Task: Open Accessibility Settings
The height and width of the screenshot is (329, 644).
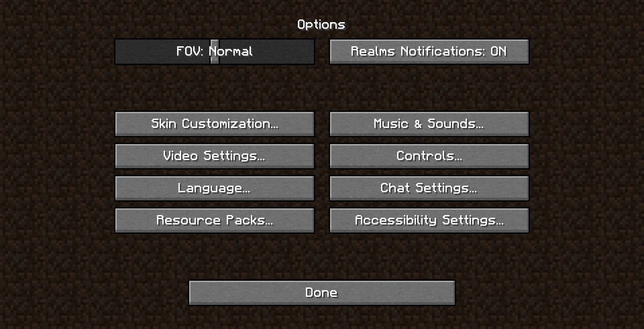Action: pos(429,220)
